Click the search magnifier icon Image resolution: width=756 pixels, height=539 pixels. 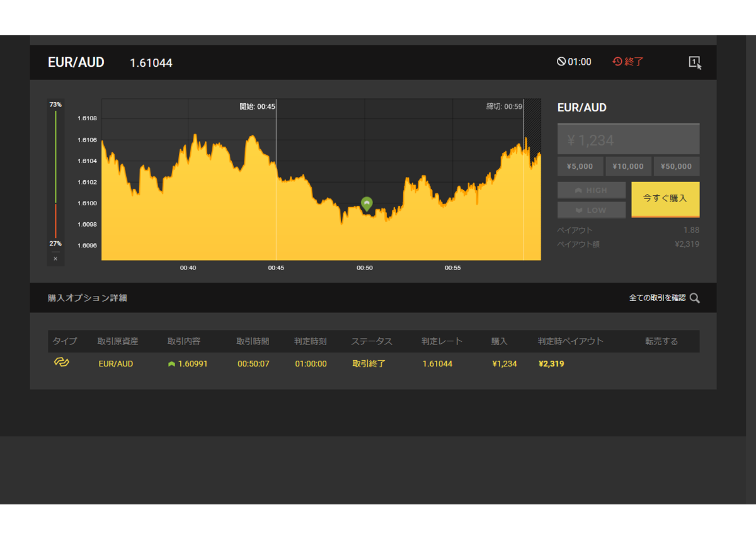[694, 298]
